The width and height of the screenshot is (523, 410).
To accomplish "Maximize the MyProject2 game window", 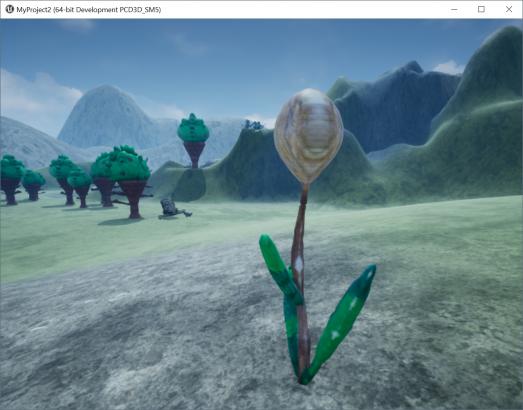I will pyautogui.click(x=481, y=9).
